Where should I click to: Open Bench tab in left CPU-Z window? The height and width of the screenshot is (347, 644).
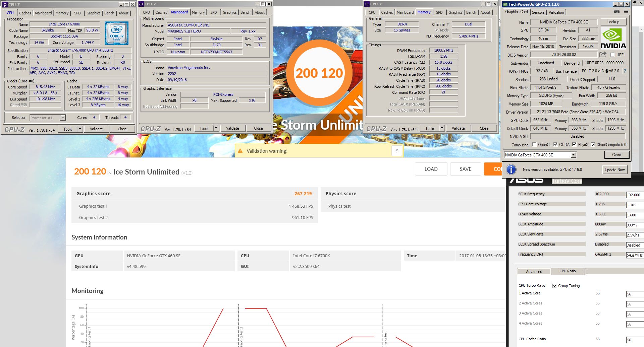click(x=109, y=13)
